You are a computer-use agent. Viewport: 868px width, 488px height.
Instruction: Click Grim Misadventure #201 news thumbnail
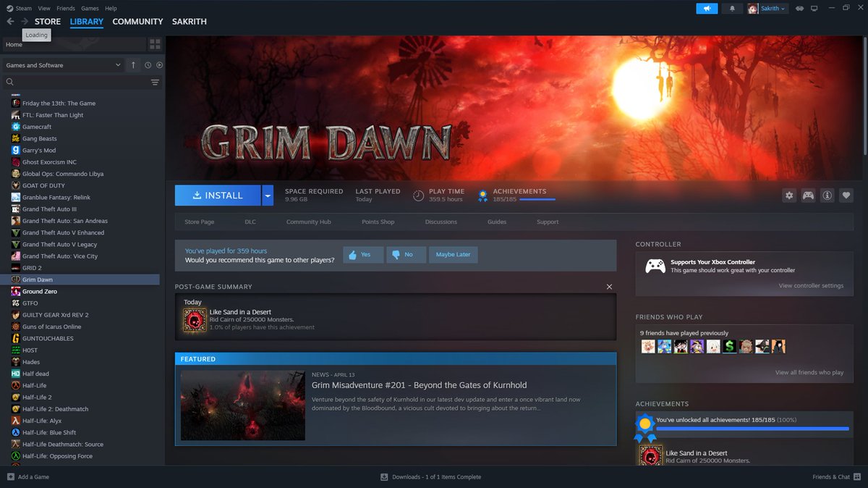click(243, 405)
